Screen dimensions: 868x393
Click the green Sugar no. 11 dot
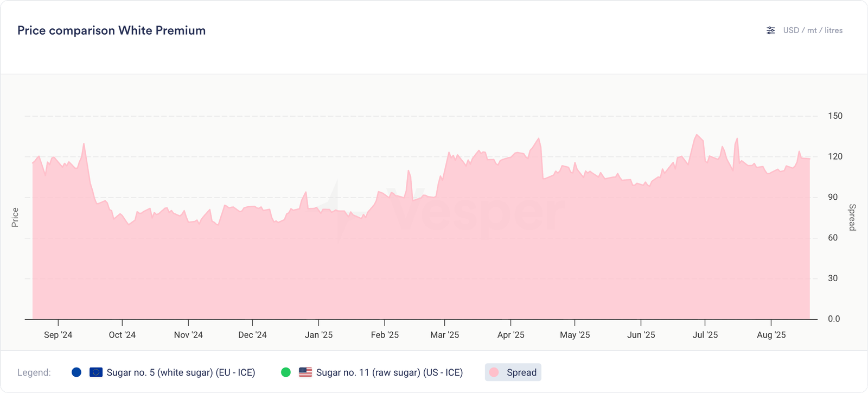[x=286, y=372]
